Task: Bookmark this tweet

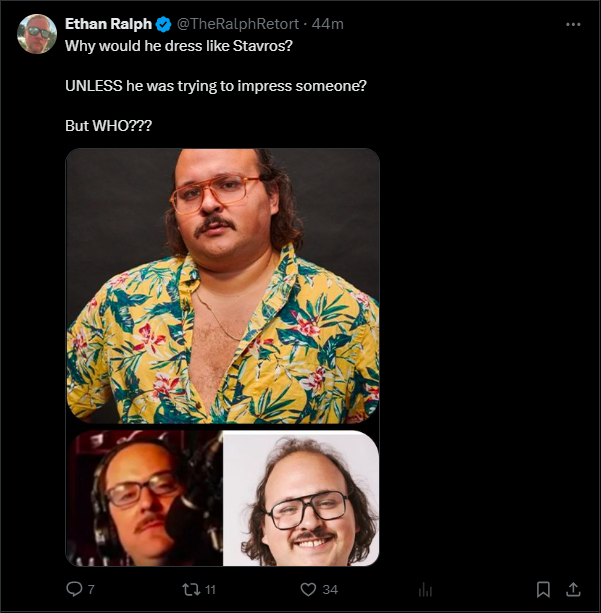Action: pyautogui.click(x=543, y=589)
